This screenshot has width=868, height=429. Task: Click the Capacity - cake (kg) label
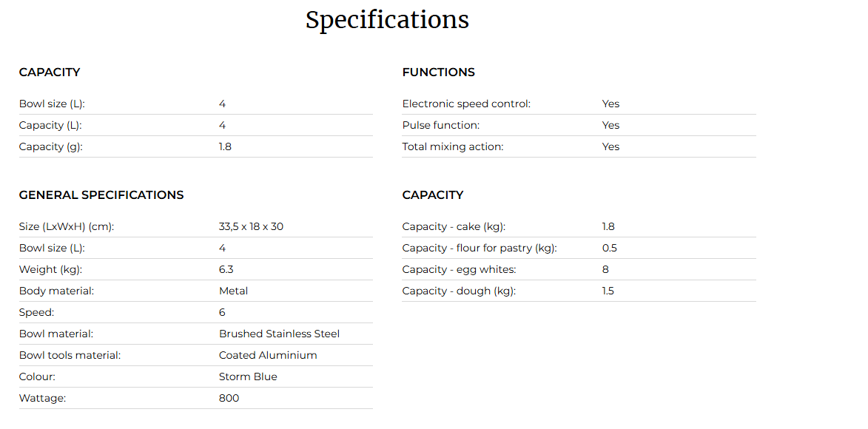coord(454,227)
